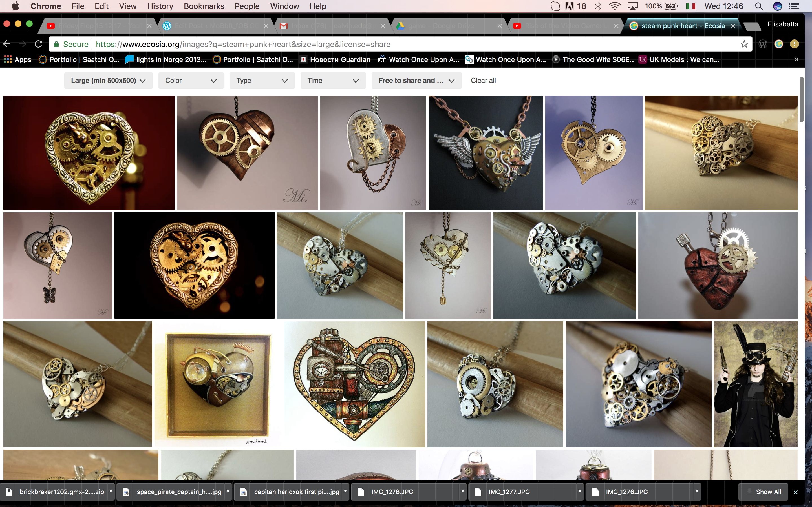
Task: Click the yellow warning extension icon
Action: (x=794, y=44)
